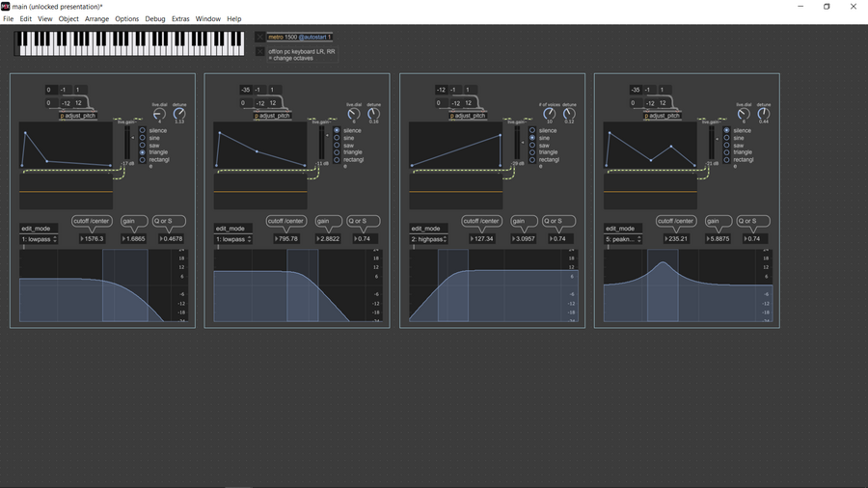Click the 'off/on pc keyboard LR, RR' comment
Image resolution: width=868 pixels, height=488 pixels.
point(302,54)
